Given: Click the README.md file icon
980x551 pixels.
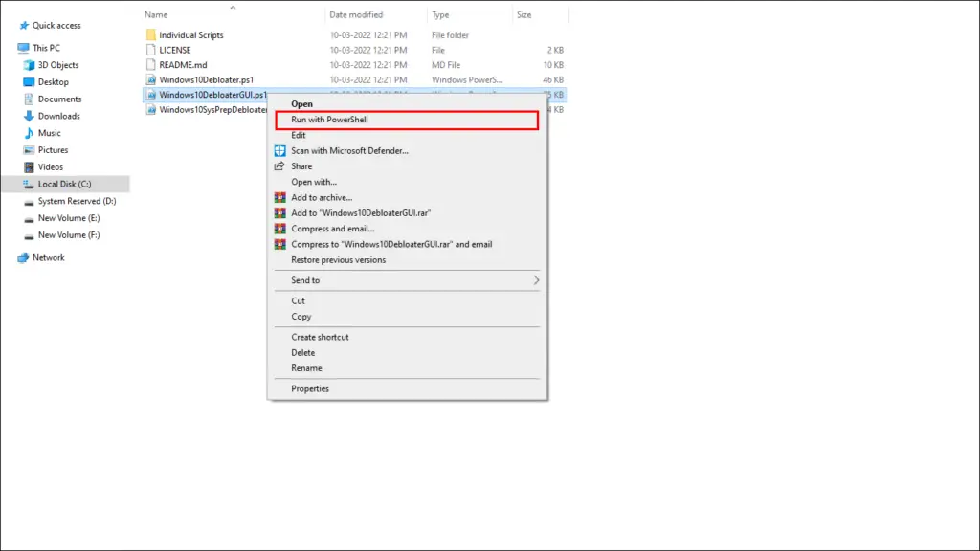Looking at the screenshot, I should [150, 65].
